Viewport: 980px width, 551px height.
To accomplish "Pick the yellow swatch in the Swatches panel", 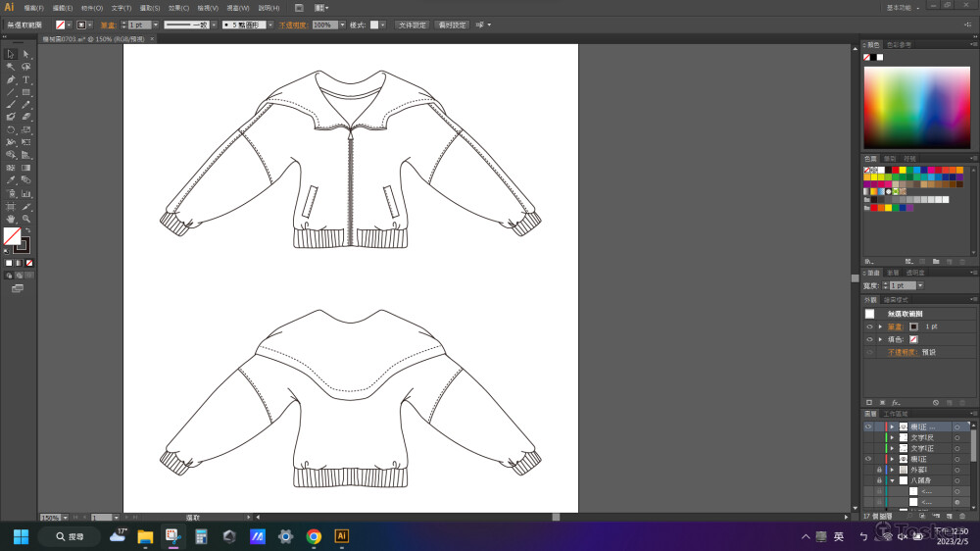I will tap(901, 170).
